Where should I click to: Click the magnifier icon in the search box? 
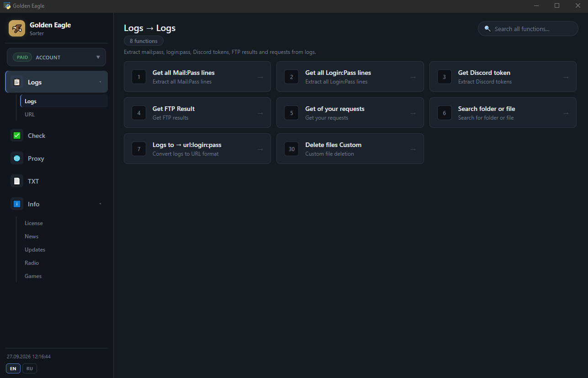point(487,29)
